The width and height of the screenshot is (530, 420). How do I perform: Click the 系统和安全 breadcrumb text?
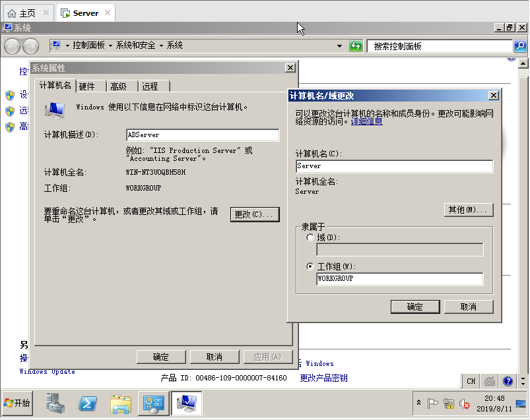(x=135, y=45)
